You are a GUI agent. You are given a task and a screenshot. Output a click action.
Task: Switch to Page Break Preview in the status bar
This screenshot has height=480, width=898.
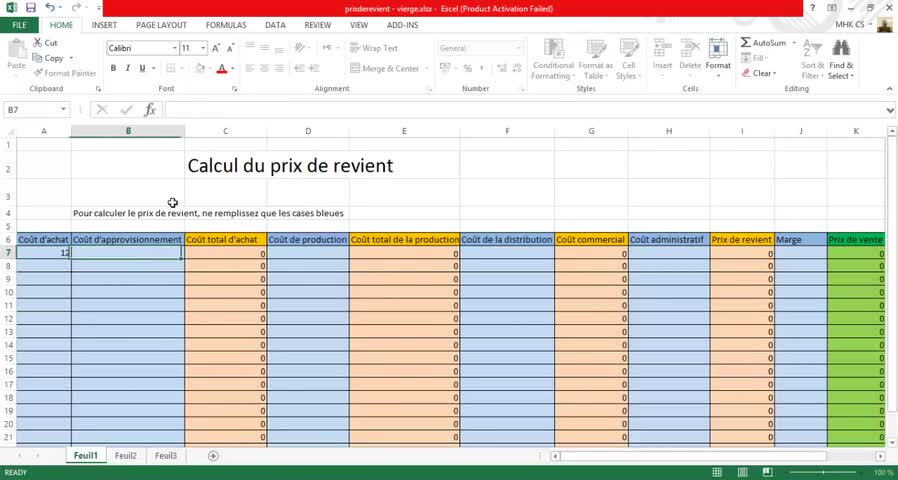click(767, 473)
